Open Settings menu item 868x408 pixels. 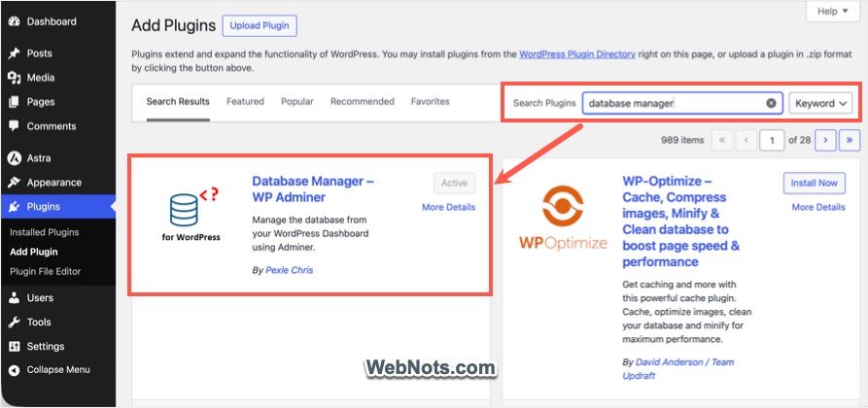click(x=46, y=347)
